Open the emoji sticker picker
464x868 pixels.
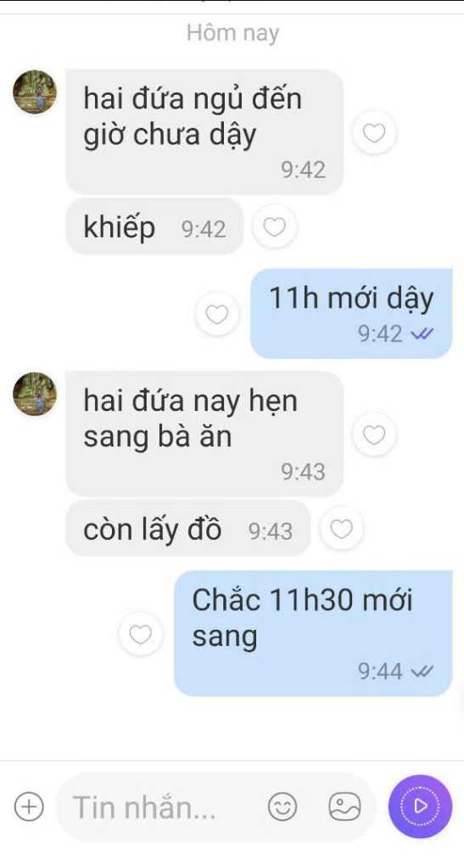pyautogui.click(x=282, y=807)
